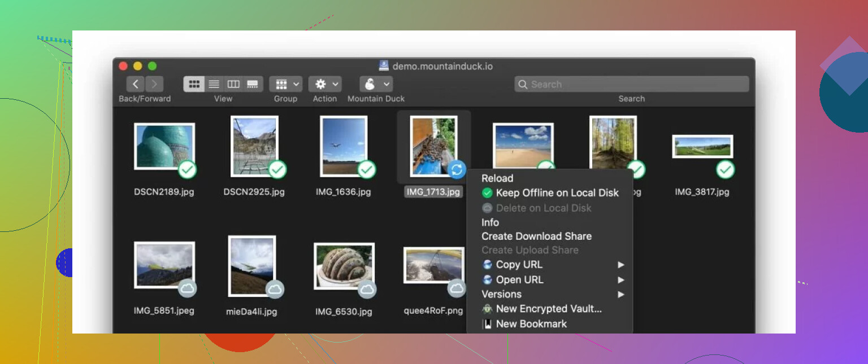Click the Forward navigation arrow
This screenshot has width=868, height=364.
(154, 84)
